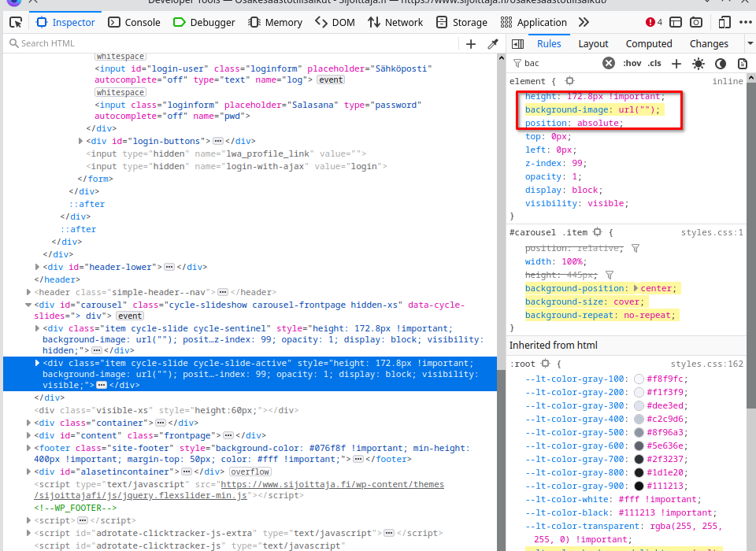The height and width of the screenshot is (551, 756).
Task: Click the gray-100 color swatch
Action: tap(639, 379)
